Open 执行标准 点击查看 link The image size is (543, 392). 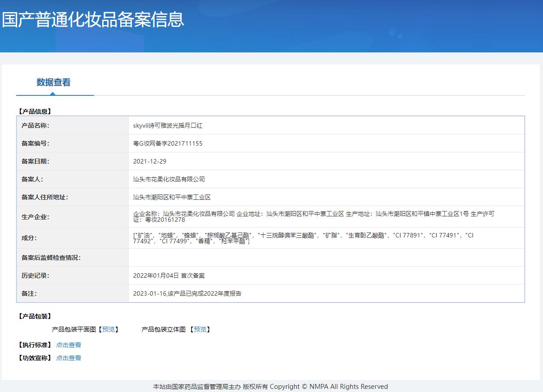[69, 345]
